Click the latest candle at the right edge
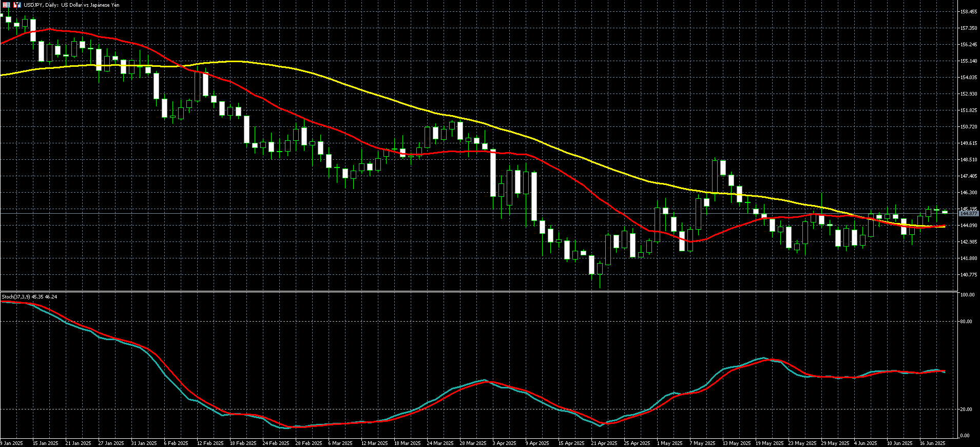 [x=945, y=212]
